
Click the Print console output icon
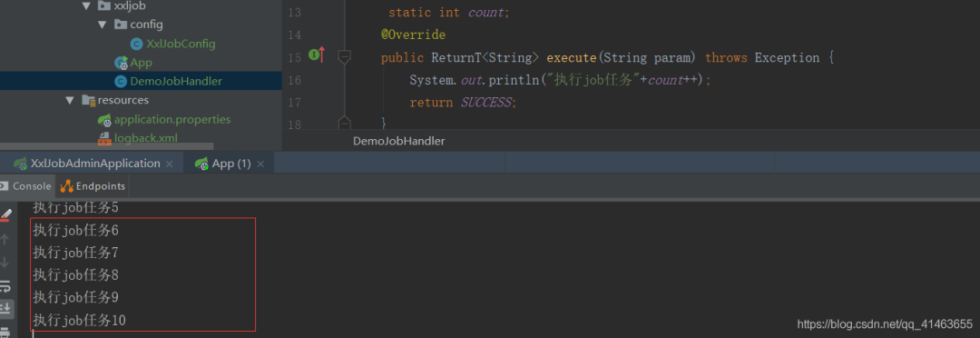pyautogui.click(x=5, y=332)
